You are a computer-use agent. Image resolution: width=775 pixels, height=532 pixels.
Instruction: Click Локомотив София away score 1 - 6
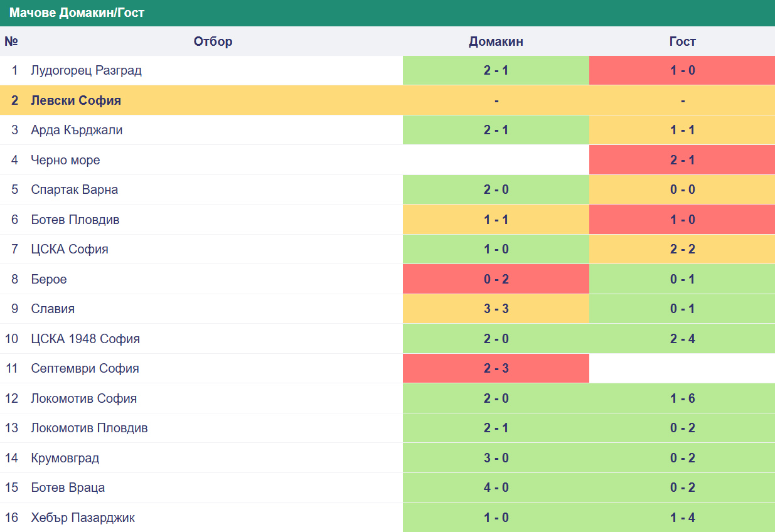682,398
